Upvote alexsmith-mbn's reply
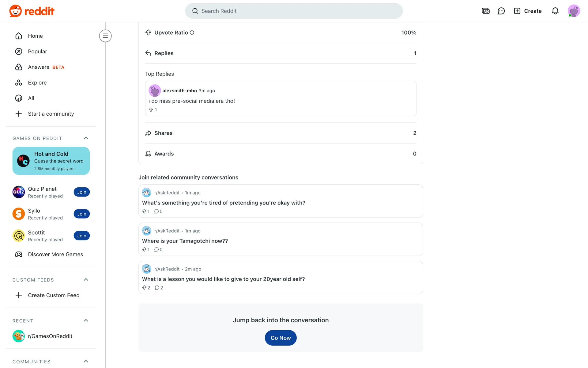This screenshot has width=588, height=368. [x=151, y=110]
